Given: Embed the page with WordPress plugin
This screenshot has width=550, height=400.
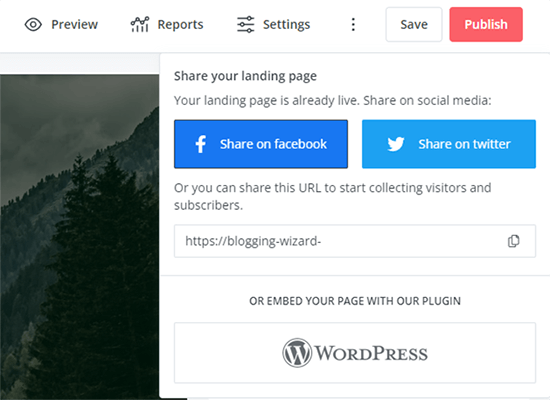Looking at the screenshot, I should 355,353.
